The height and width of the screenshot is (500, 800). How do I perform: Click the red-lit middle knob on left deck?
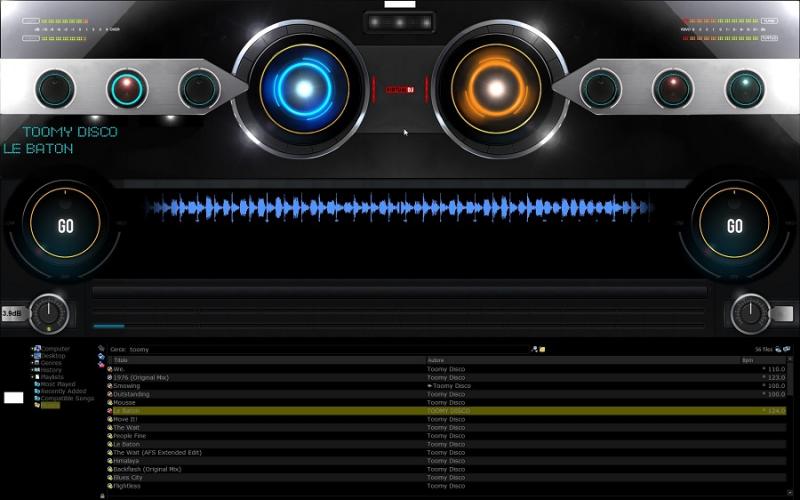[127, 89]
